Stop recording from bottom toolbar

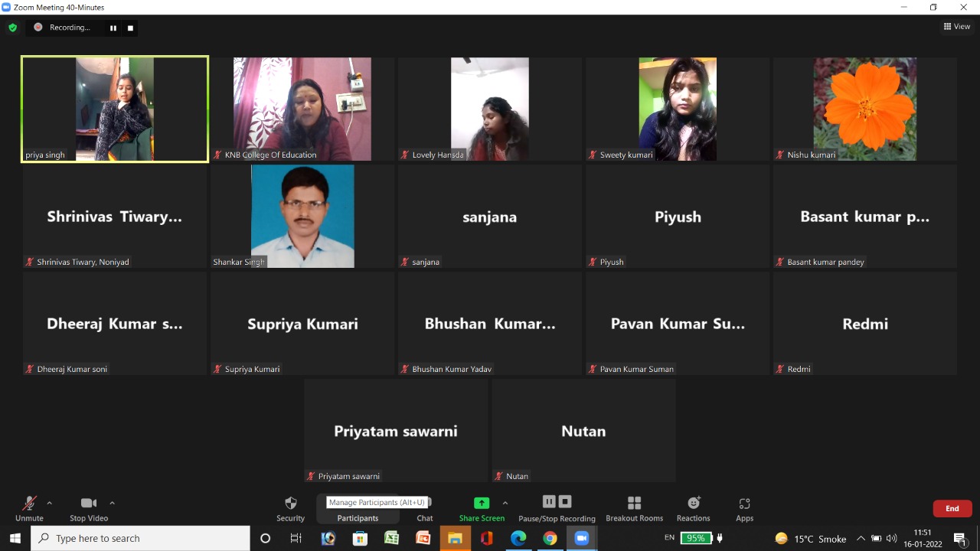[565, 502]
